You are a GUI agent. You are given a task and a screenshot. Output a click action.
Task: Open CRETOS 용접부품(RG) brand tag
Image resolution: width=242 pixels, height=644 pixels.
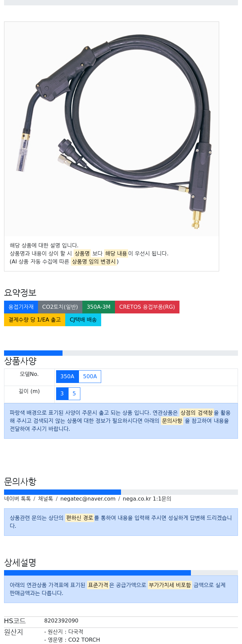[x=147, y=307]
